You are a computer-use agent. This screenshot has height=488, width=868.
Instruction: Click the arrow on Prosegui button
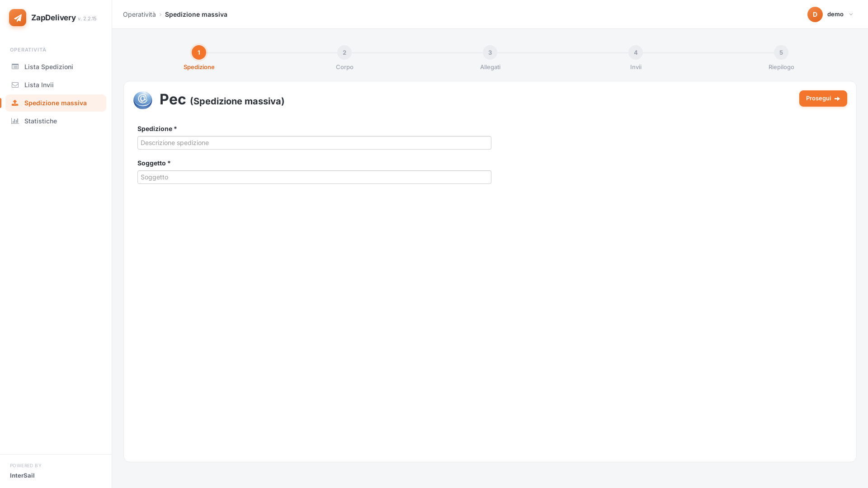click(x=837, y=99)
